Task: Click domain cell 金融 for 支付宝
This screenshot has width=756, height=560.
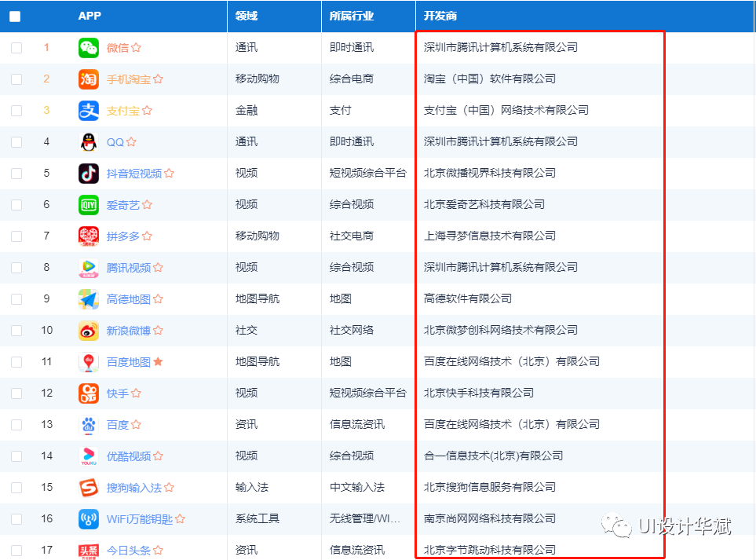Action: (x=247, y=110)
